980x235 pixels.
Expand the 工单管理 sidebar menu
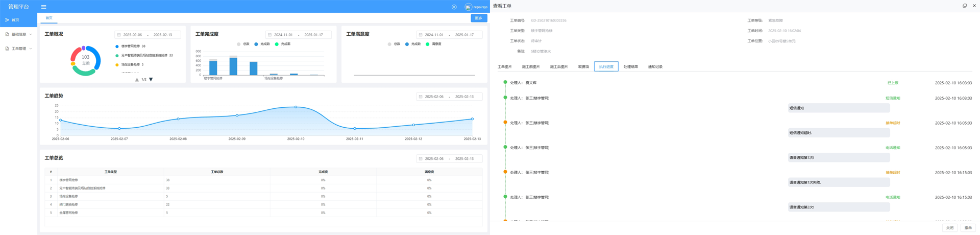(18, 49)
